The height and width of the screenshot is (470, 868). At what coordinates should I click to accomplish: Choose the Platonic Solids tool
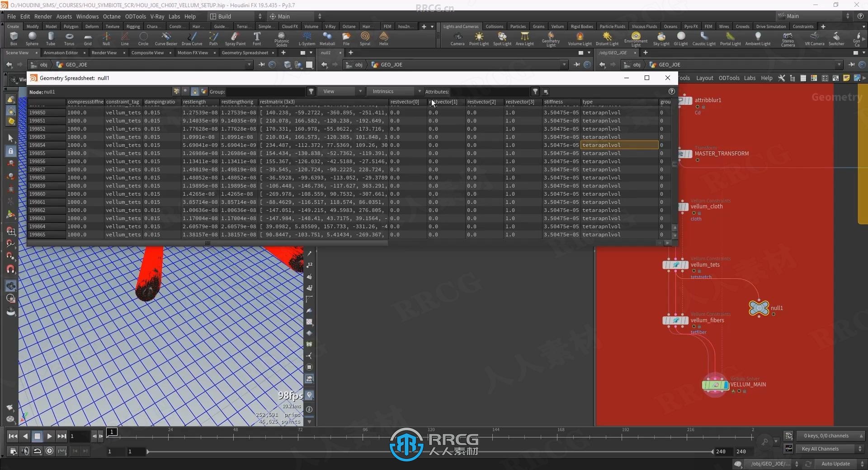[281, 39]
